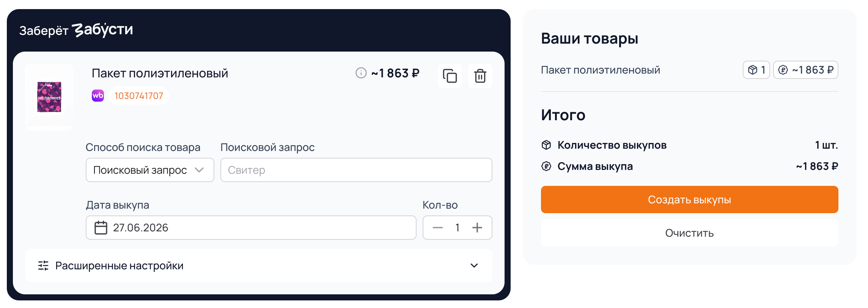Click the Создать выкупы button
This screenshot has height=308, width=868.
[x=689, y=200]
